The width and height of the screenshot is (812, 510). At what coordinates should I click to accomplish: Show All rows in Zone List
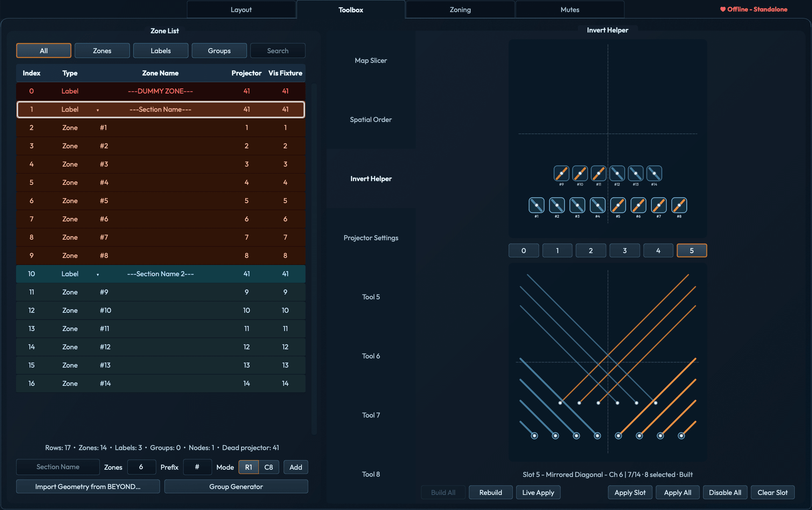[x=44, y=51]
